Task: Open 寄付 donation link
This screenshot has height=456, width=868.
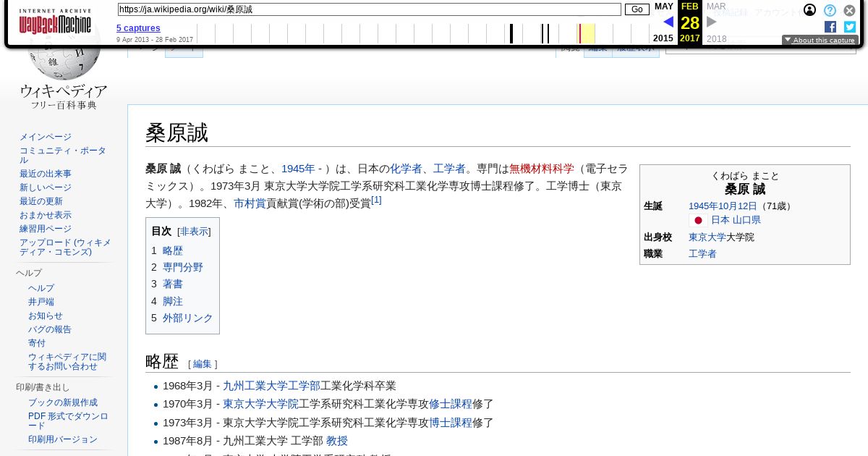Action: [37, 343]
